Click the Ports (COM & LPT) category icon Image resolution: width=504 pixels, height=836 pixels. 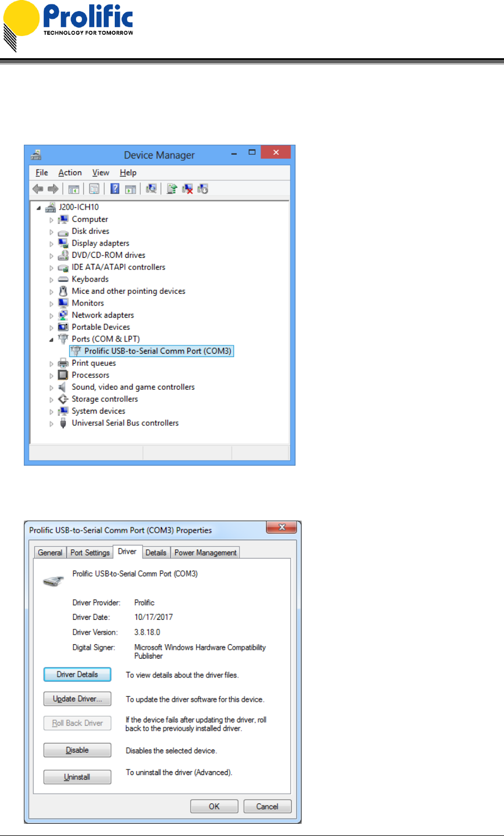(63, 339)
